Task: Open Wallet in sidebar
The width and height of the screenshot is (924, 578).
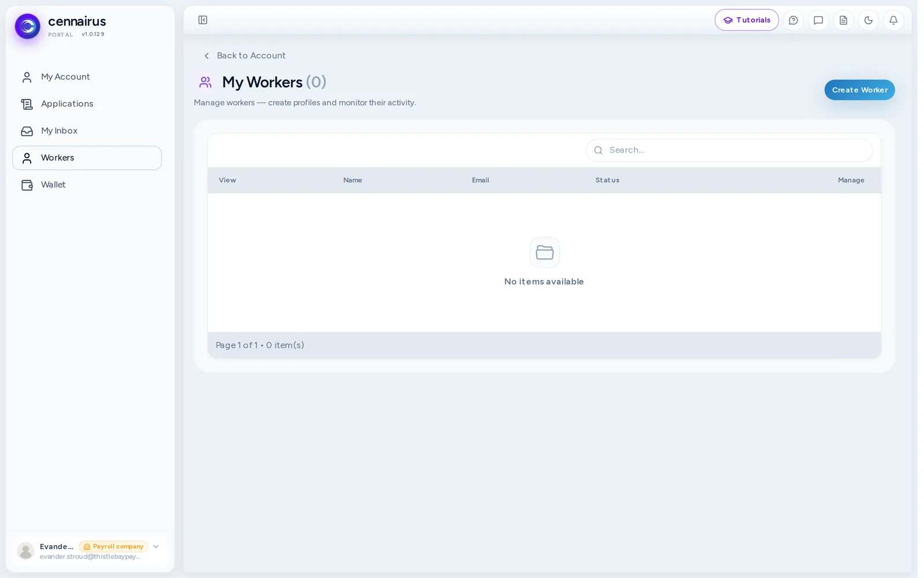Action: click(87, 185)
